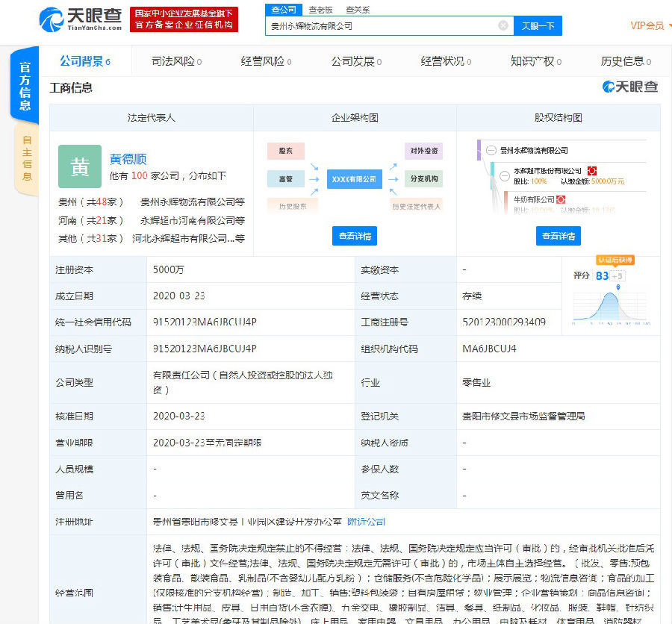Click the organization code MA6JBCUJ4
Image resolution: width=672 pixels, height=624 pixels.
click(x=489, y=349)
